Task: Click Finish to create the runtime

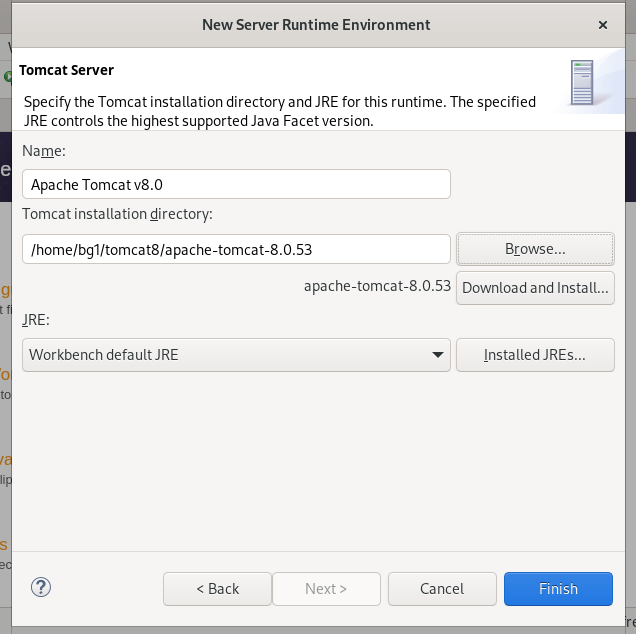Action: pyautogui.click(x=558, y=589)
